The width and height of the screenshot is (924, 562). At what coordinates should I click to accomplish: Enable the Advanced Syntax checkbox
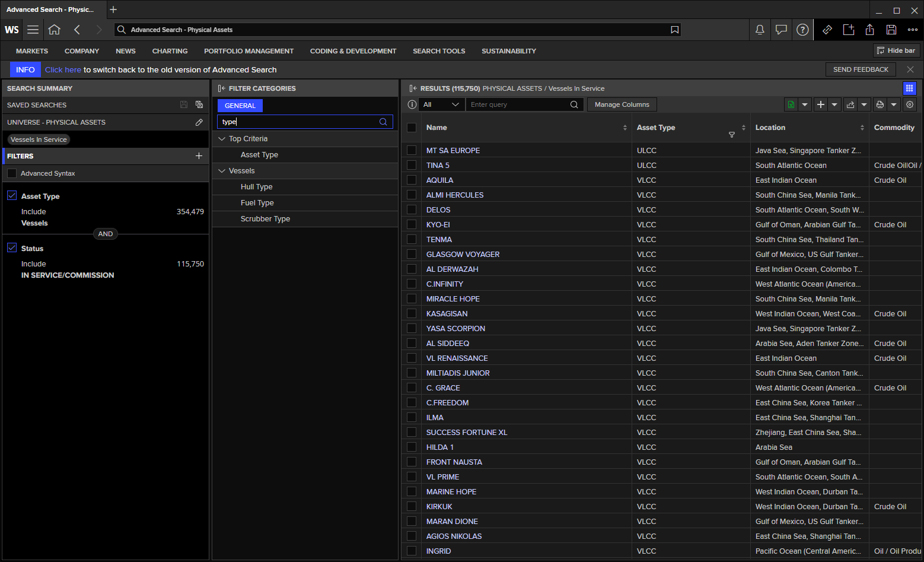coord(12,173)
